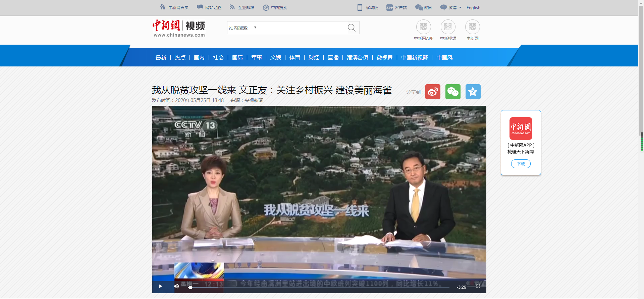Open the 社会 navigation item
Screen dimensions: 644x299
tap(218, 57)
